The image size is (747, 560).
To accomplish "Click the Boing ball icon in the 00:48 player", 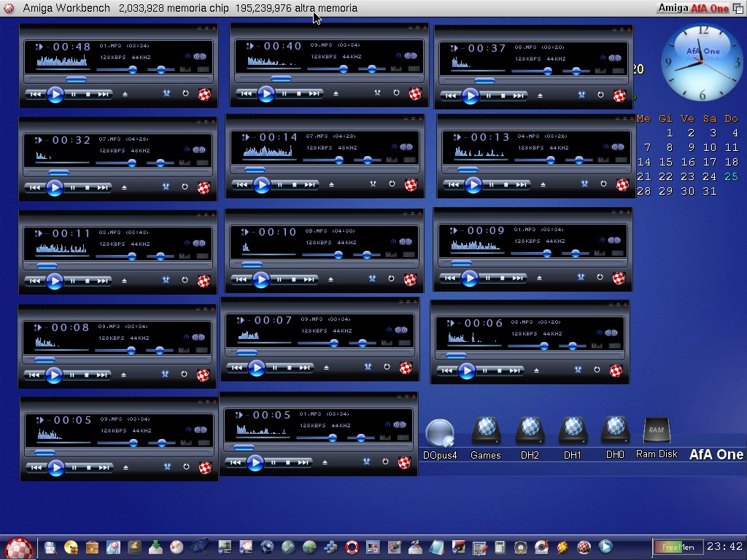I will 204,94.
